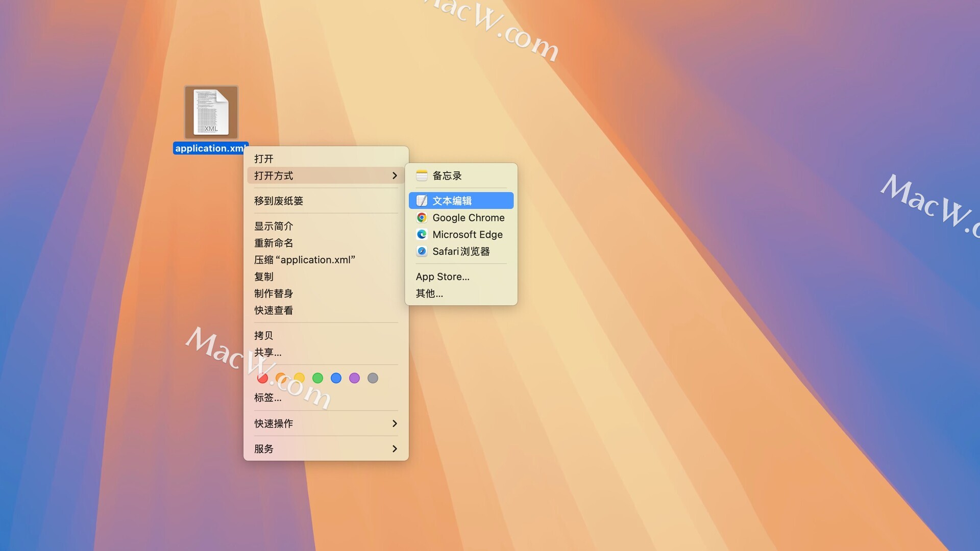Expand the 服务 submenu chevron
The height and width of the screenshot is (551, 980).
click(395, 449)
